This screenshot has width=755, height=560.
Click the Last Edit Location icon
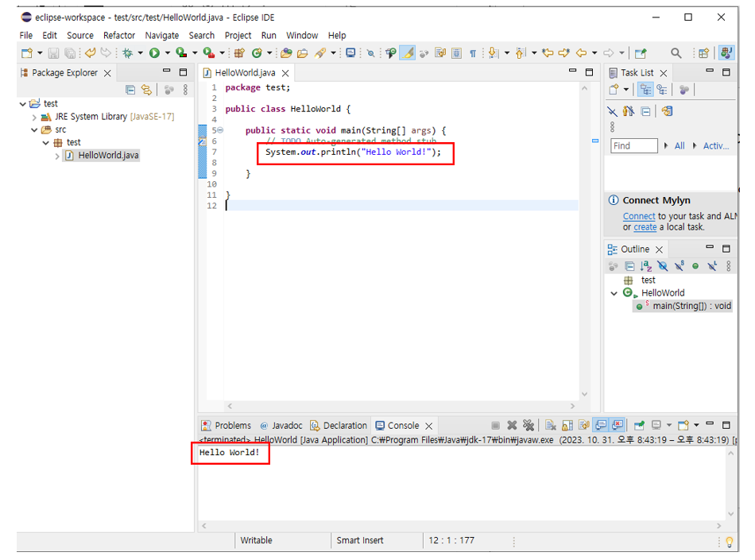click(x=548, y=53)
